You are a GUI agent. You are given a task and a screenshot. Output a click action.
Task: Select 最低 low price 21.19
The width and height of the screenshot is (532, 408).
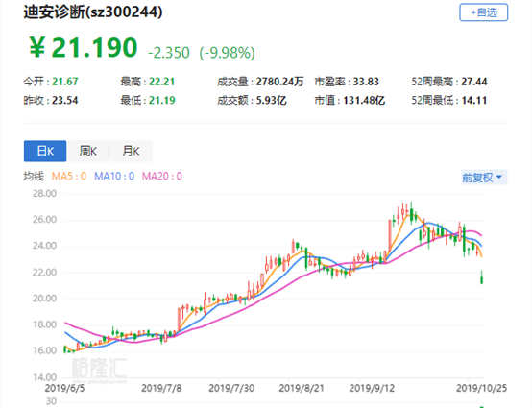162,101
